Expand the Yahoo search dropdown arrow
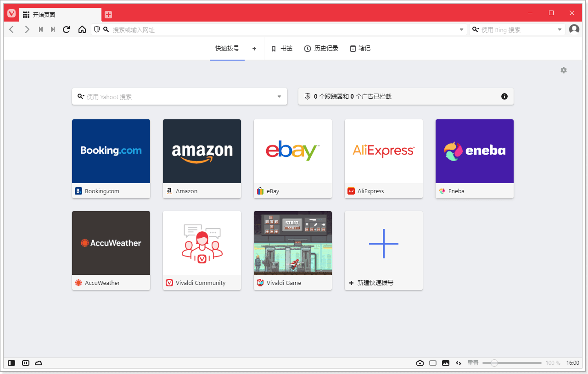The image size is (588, 374). [x=279, y=96]
